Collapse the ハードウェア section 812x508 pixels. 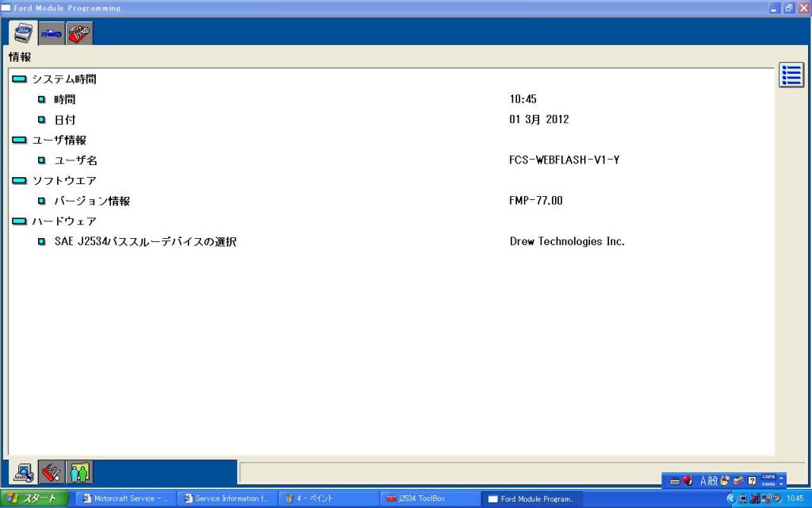tap(19, 221)
